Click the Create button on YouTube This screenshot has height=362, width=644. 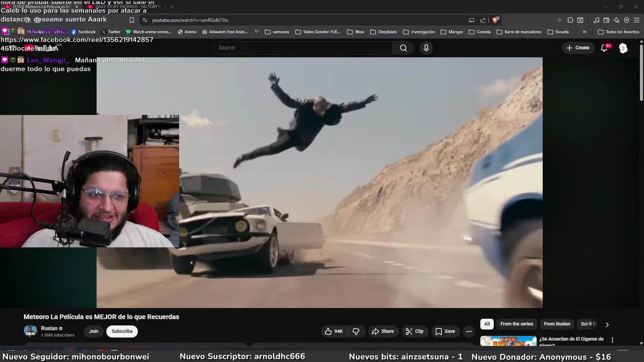coord(578,48)
